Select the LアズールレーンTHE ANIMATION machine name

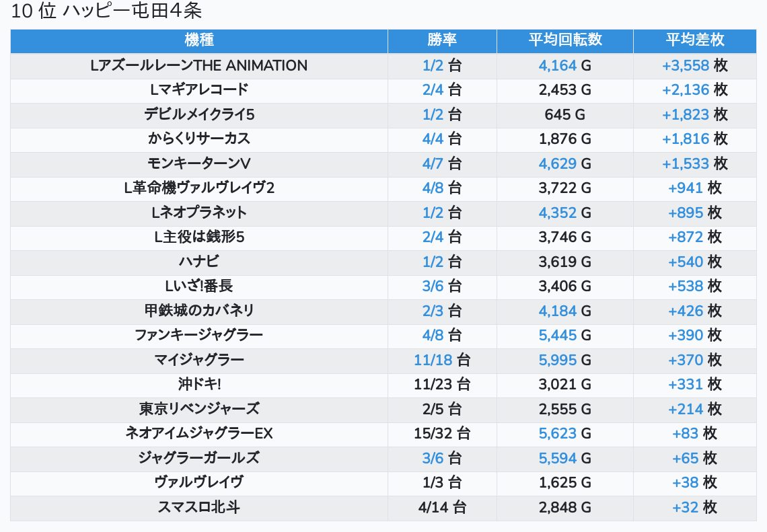point(199,65)
